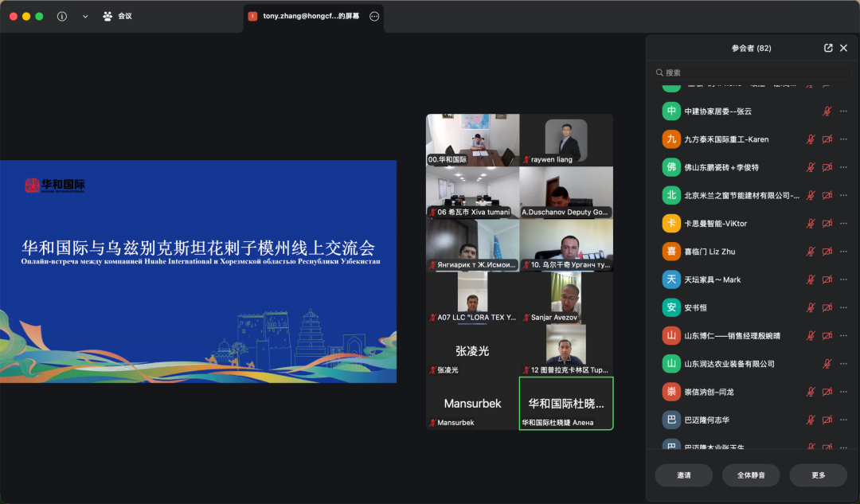Toggle microphone for 中建协家居委--张云
The height and width of the screenshot is (504, 860).
(x=827, y=111)
